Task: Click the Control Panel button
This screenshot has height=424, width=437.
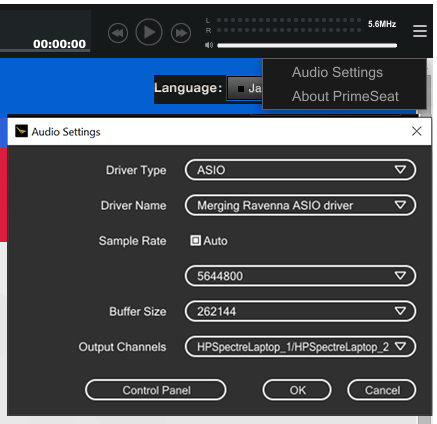Action: [x=156, y=390]
